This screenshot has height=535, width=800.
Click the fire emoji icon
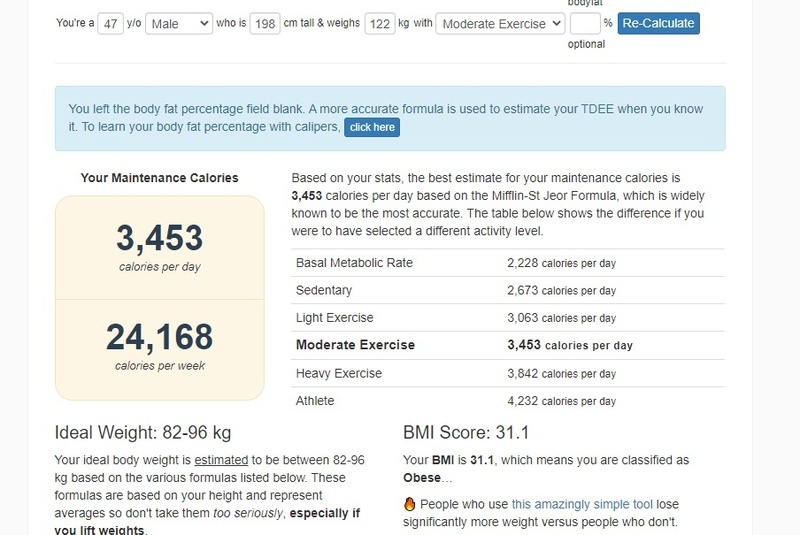[x=409, y=505]
